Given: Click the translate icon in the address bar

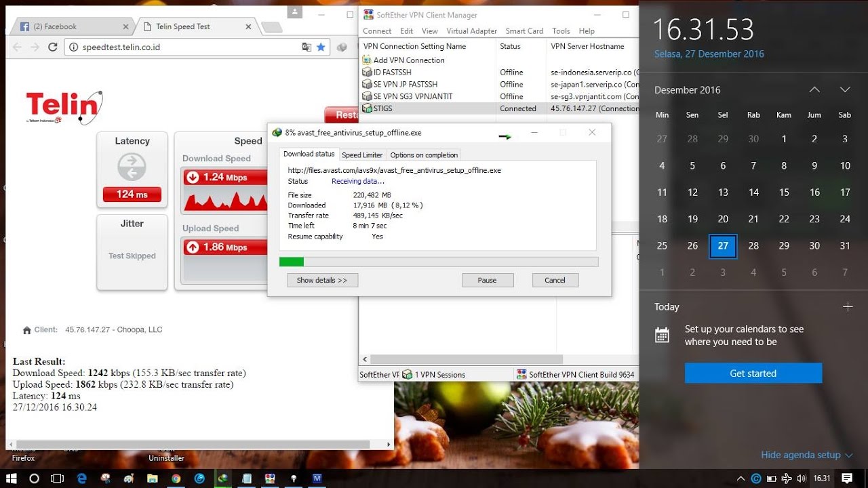Looking at the screenshot, I should pyautogui.click(x=307, y=47).
